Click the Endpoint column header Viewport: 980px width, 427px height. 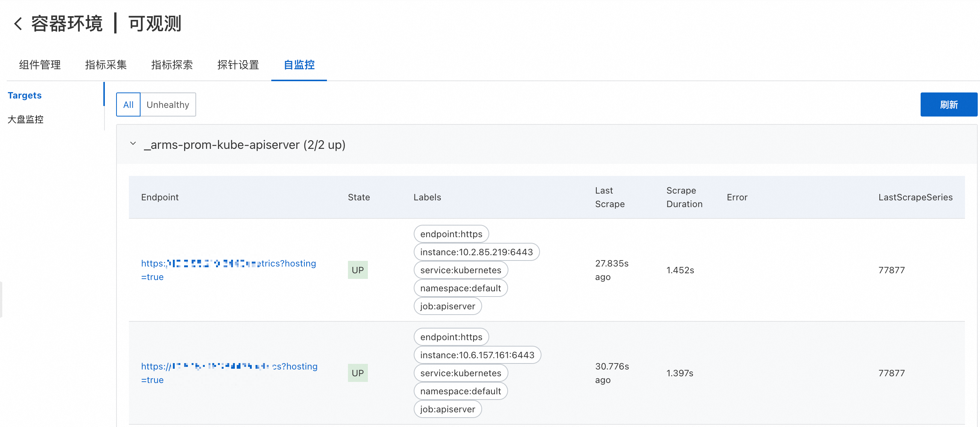point(160,197)
